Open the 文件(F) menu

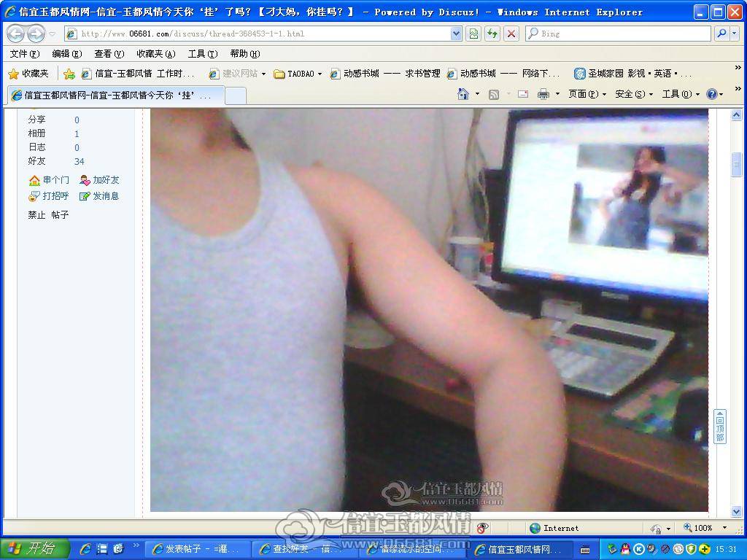(24, 54)
